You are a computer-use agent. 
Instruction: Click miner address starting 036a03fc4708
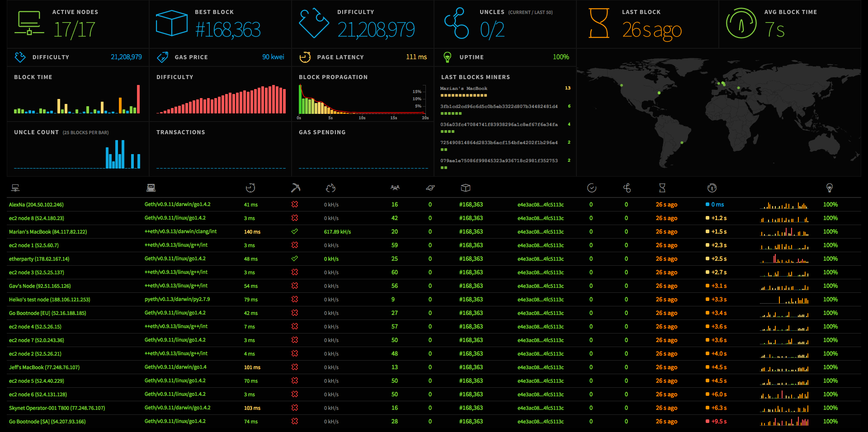(x=499, y=125)
